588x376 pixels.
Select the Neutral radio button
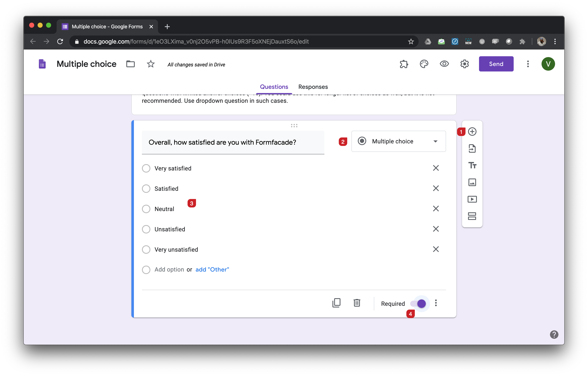[146, 209]
